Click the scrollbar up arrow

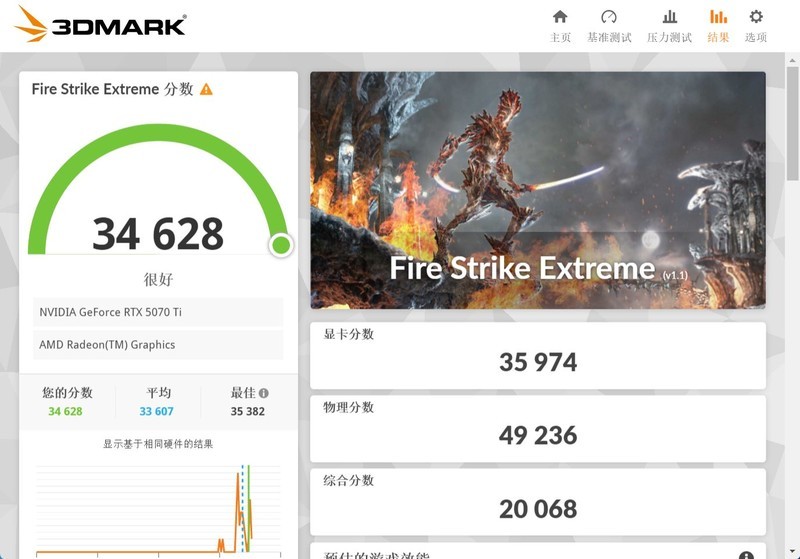pos(792,59)
